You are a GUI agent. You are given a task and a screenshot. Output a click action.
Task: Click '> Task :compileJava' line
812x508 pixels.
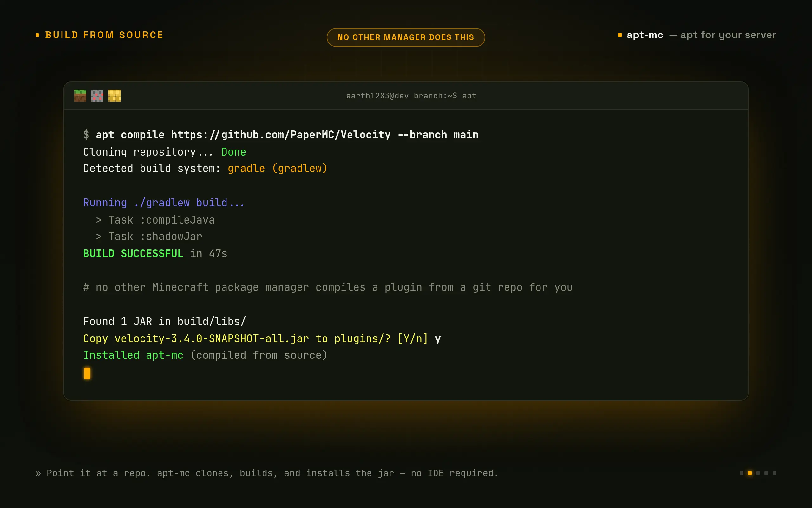[155, 220]
